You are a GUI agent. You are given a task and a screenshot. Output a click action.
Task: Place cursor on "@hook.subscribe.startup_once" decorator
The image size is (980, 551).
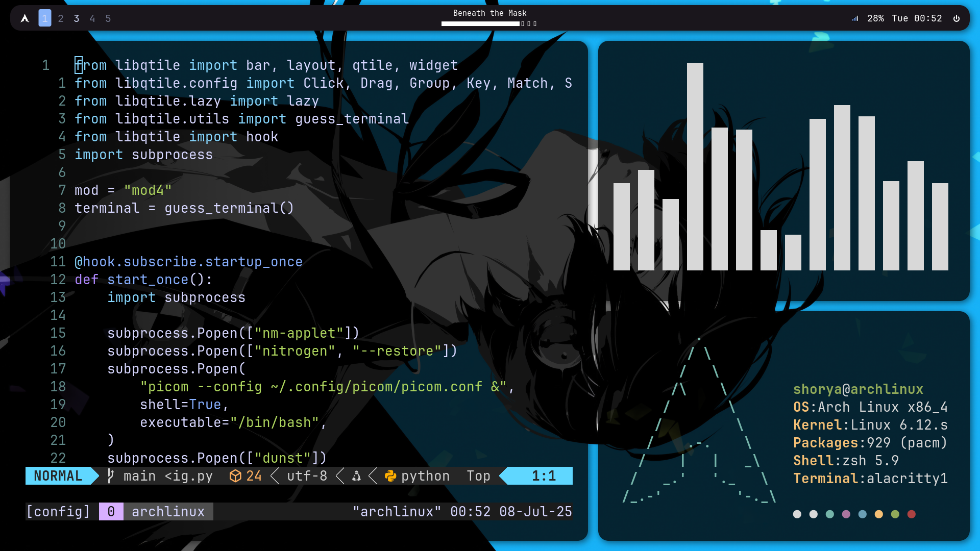click(188, 262)
